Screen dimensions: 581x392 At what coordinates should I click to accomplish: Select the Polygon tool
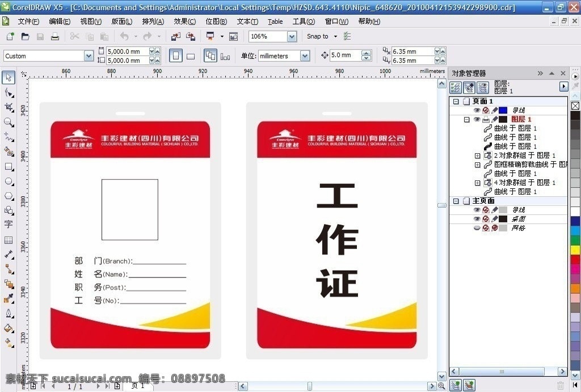pos(9,196)
